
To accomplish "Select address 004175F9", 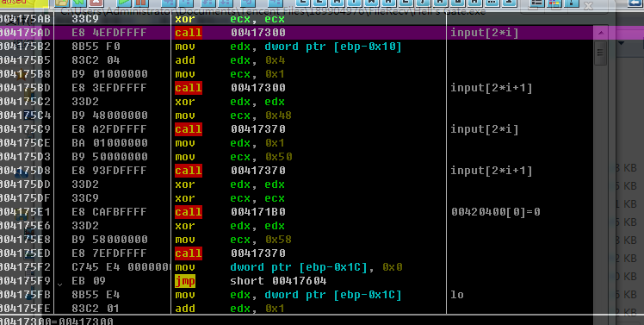I will [25, 280].
